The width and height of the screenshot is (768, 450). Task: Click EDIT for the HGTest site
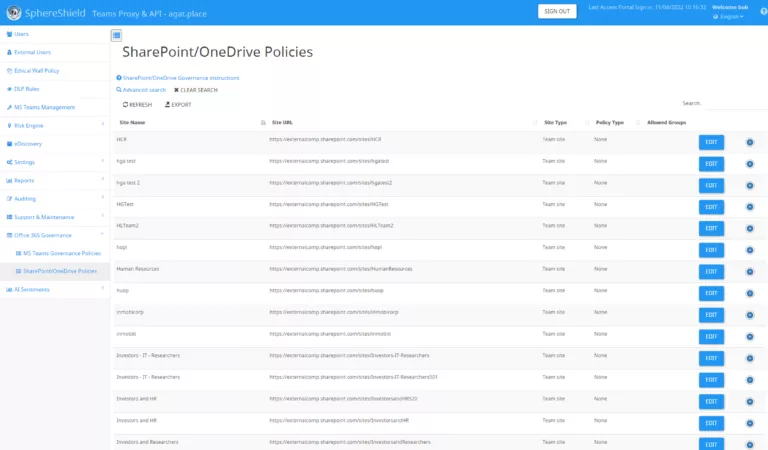(711, 207)
